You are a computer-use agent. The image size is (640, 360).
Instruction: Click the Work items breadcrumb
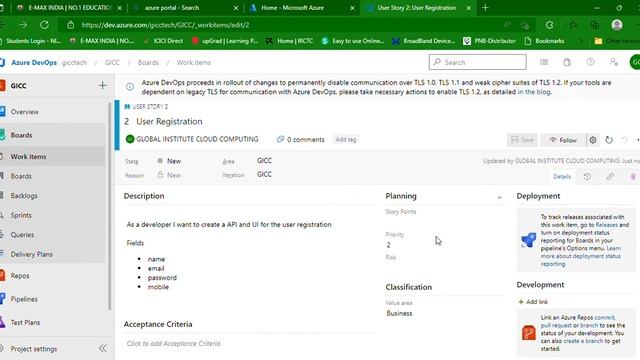193,62
